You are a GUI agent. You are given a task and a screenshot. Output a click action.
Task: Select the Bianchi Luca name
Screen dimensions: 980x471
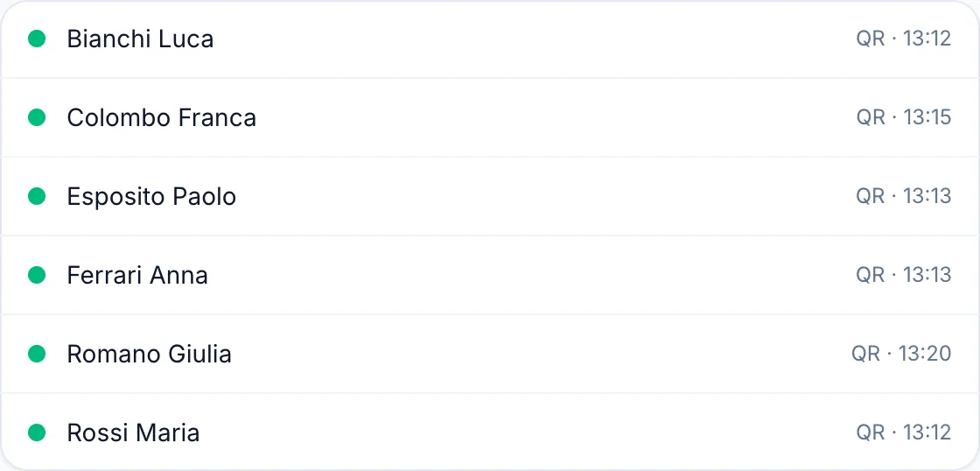140,39
